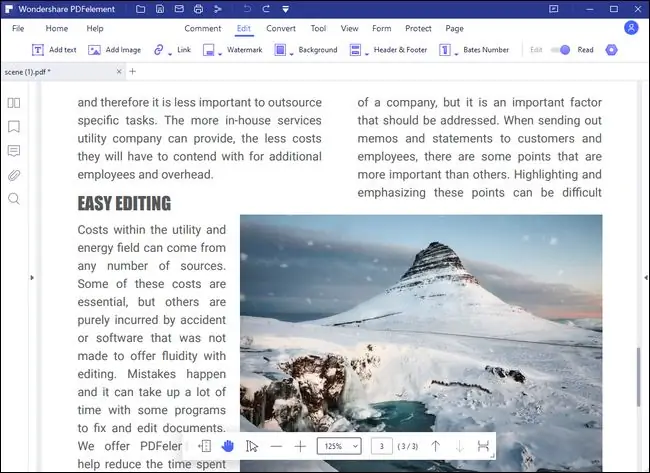
Task: Open the Bookmarks side panel
Action: [x=14, y=127]
